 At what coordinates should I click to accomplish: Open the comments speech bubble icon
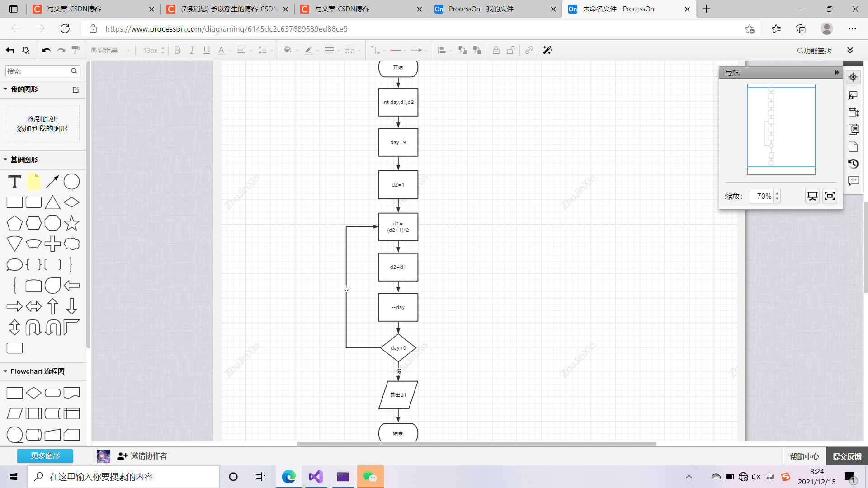pos(853,181)
